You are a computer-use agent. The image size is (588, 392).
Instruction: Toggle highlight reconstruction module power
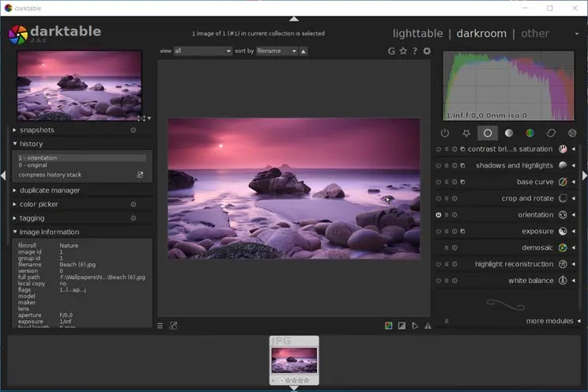pos(439,264)
